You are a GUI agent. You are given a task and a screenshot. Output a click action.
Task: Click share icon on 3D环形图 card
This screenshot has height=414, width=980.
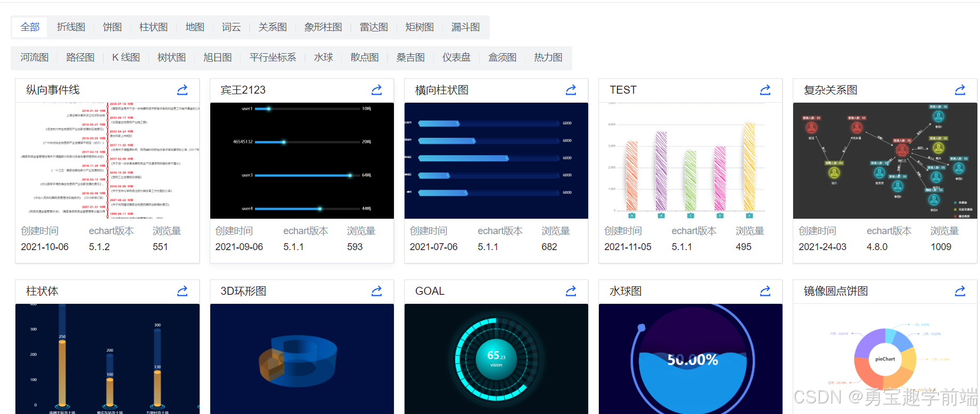[x=376, y=291]
